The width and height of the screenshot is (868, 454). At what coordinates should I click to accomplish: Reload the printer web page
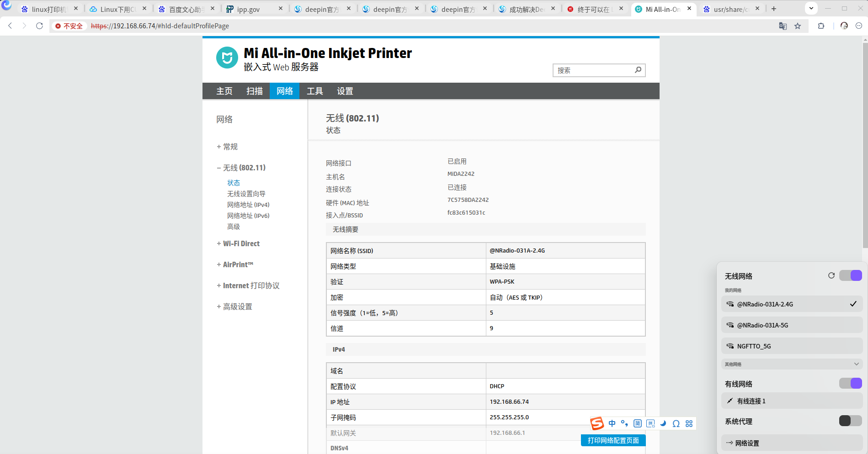point(39,26)
